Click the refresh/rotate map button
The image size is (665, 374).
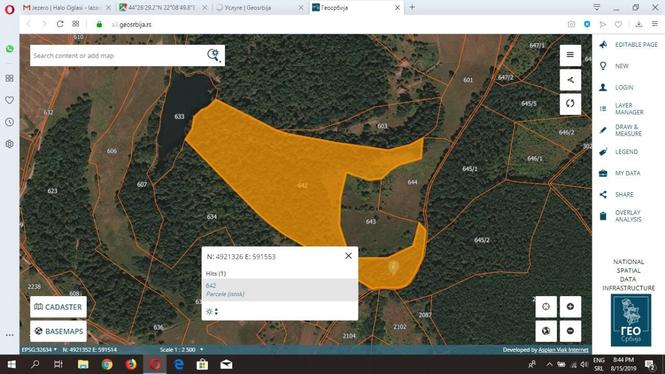570,103
